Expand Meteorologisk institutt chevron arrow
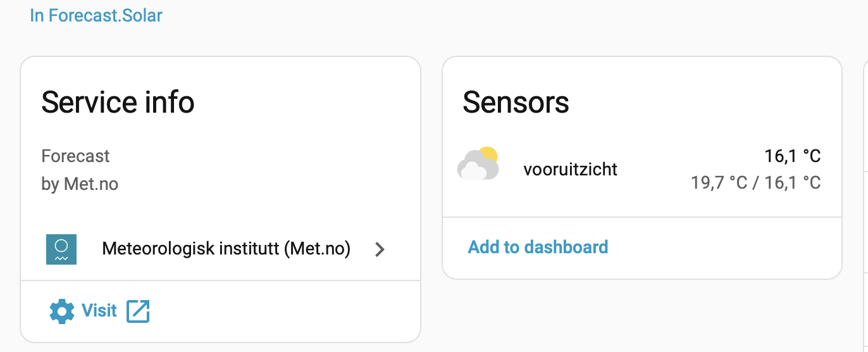The width and height of the screenshot is (868, 352). point(380,249)
